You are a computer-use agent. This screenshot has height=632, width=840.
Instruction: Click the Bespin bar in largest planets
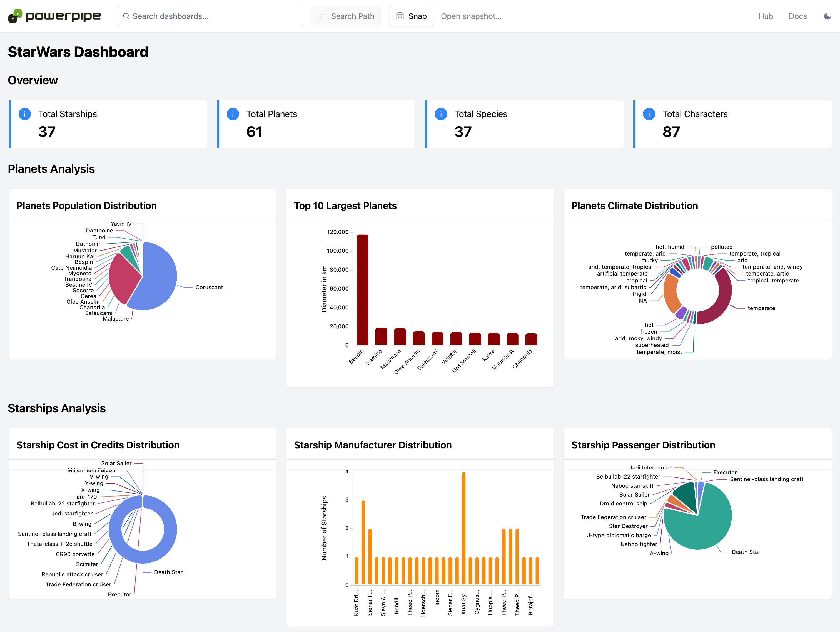click(x=362, y=290)
